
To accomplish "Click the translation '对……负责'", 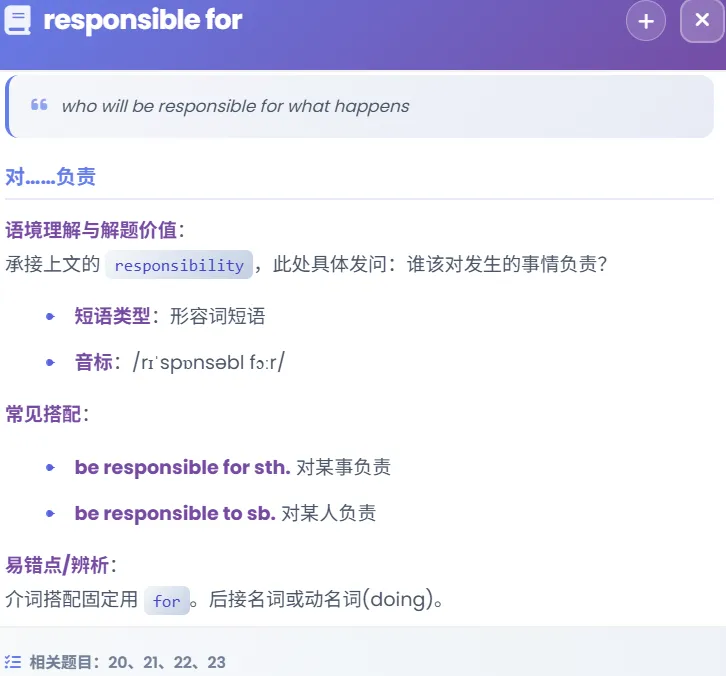I will [50, 177].
